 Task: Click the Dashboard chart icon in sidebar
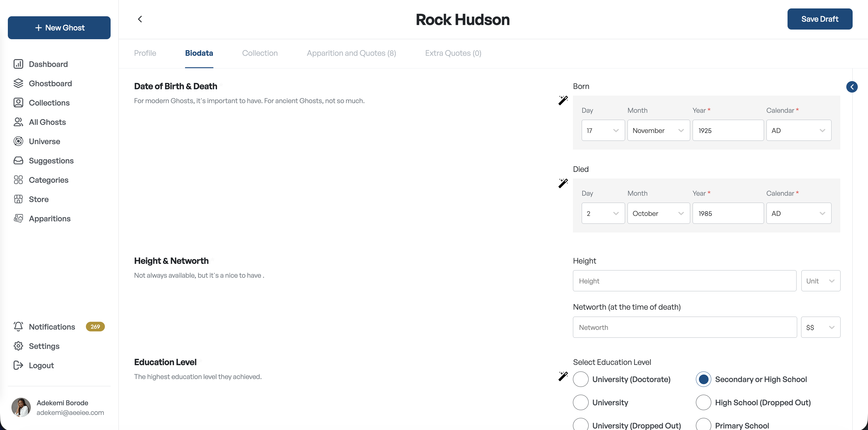tap(18, 64)
